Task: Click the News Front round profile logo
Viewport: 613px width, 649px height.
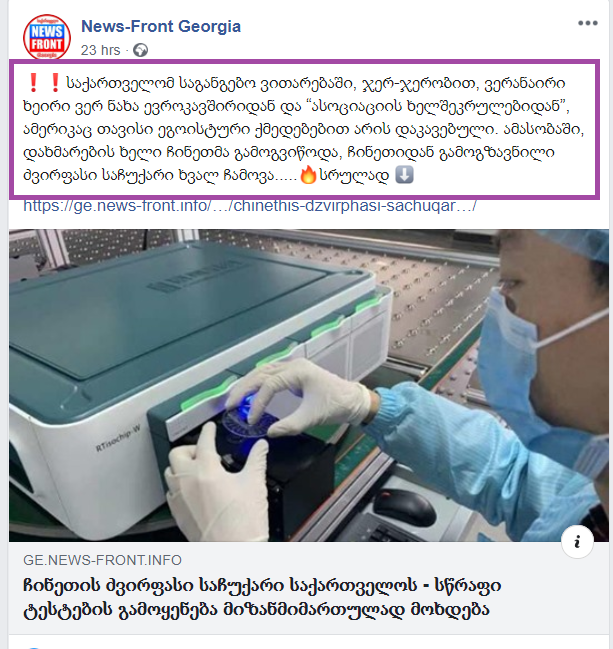Action: pos(47,37)
